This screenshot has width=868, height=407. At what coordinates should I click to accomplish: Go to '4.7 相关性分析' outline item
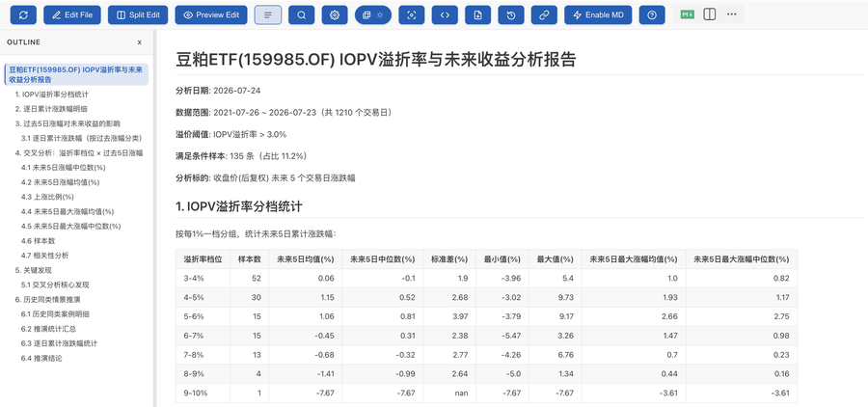click(x=44, y=256)
